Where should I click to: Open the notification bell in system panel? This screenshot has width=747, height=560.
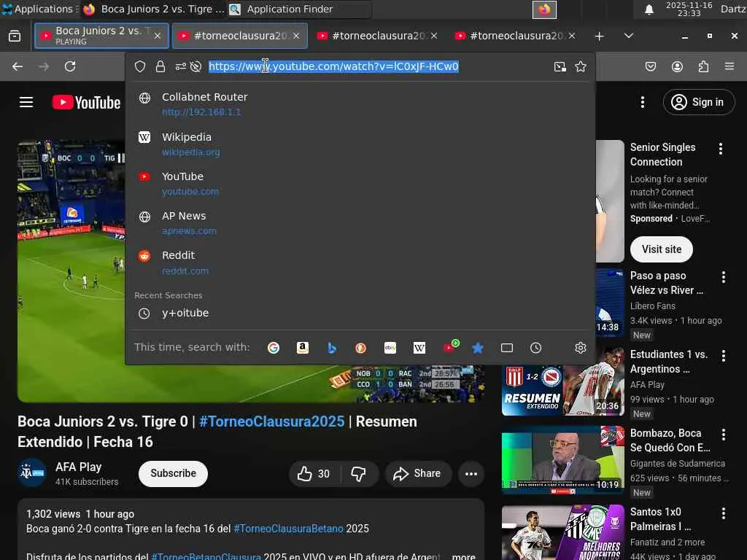[649, 9]
